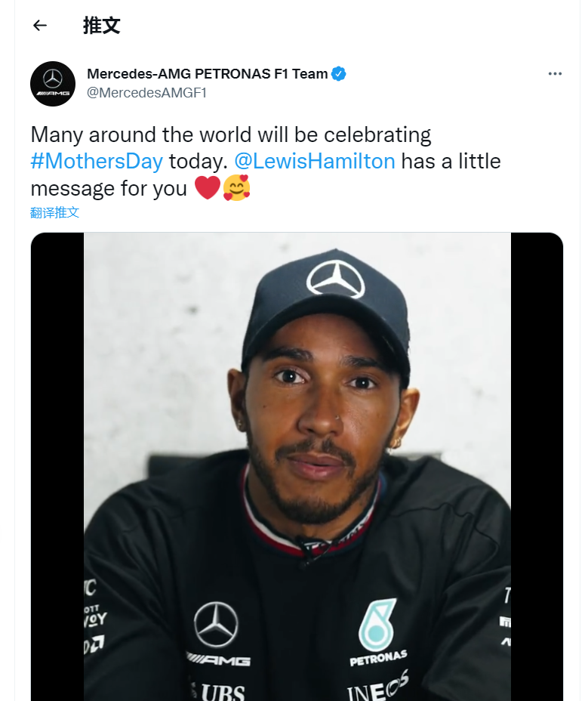Click the back arrow icon
Viewport: 588px width, 701px height.
point(40,26)
